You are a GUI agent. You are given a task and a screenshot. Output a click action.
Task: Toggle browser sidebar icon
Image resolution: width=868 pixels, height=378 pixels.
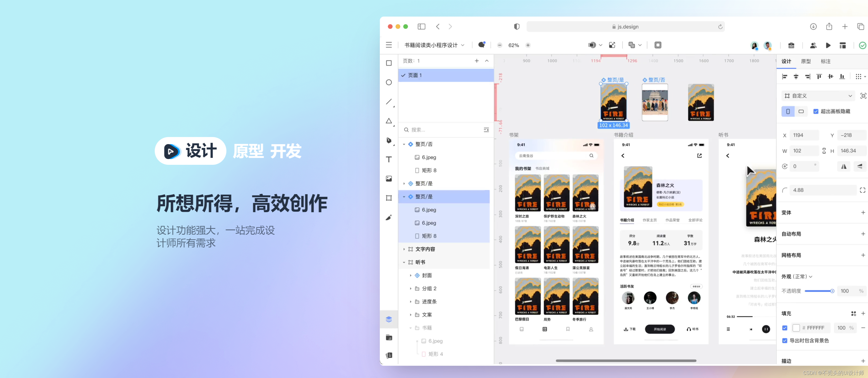click(x=421, y=27)
